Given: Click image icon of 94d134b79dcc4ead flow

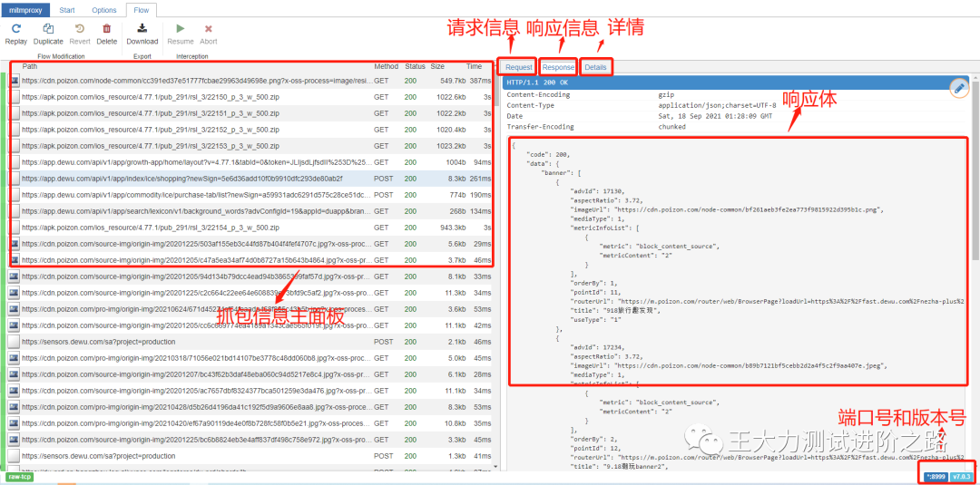Looking at the screenshot, I should [15, 276].
